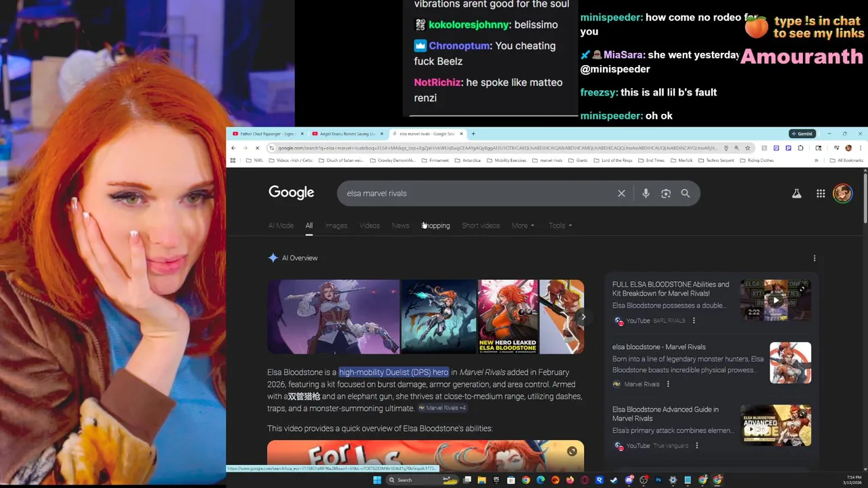The image size is (868, 488).
Task: Open Marvel Rivals +4 sources chip
Action: click(x=442, y=408)
